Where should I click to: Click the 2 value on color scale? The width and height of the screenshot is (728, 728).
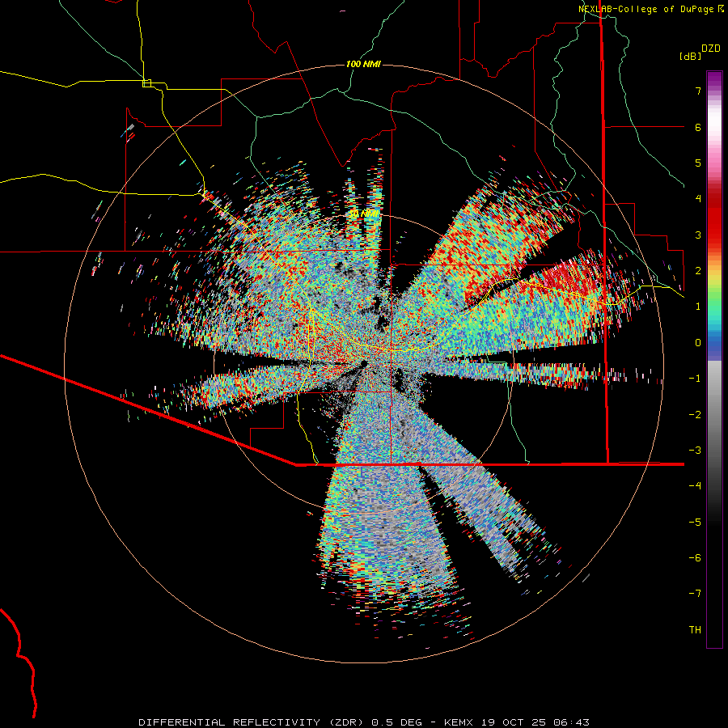coord(698,271)
